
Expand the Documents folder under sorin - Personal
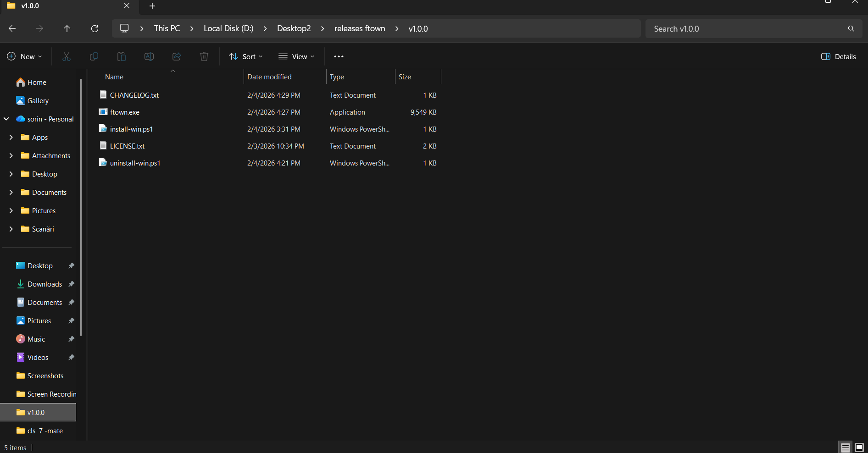(x=11, y=193)
